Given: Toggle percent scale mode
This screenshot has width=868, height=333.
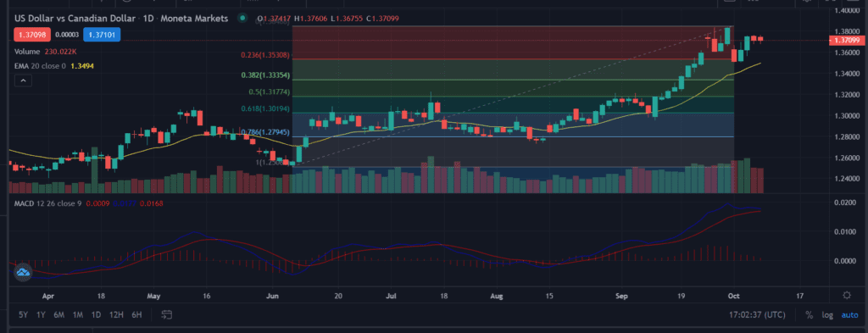Looking at the screenshot, I should [810, 314].
